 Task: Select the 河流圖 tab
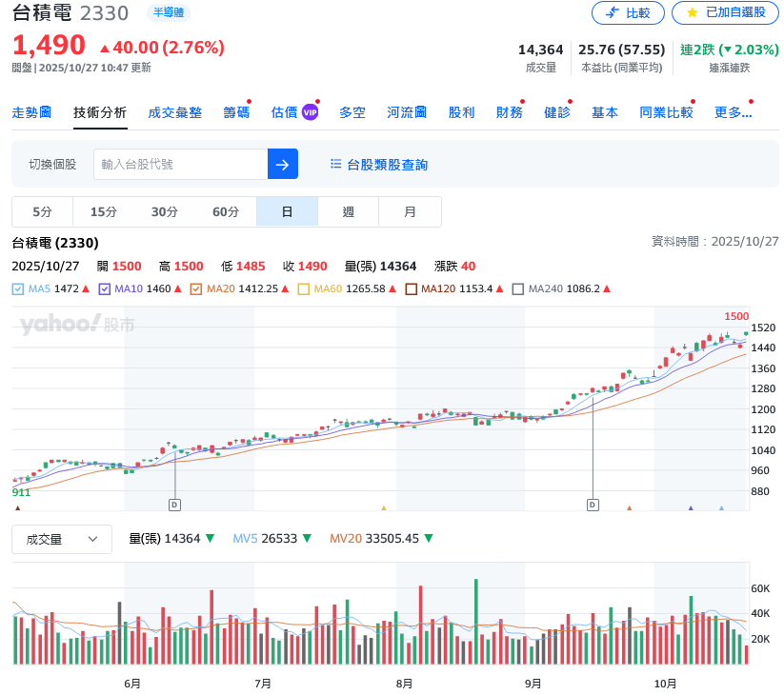click(x=406, y=111)
